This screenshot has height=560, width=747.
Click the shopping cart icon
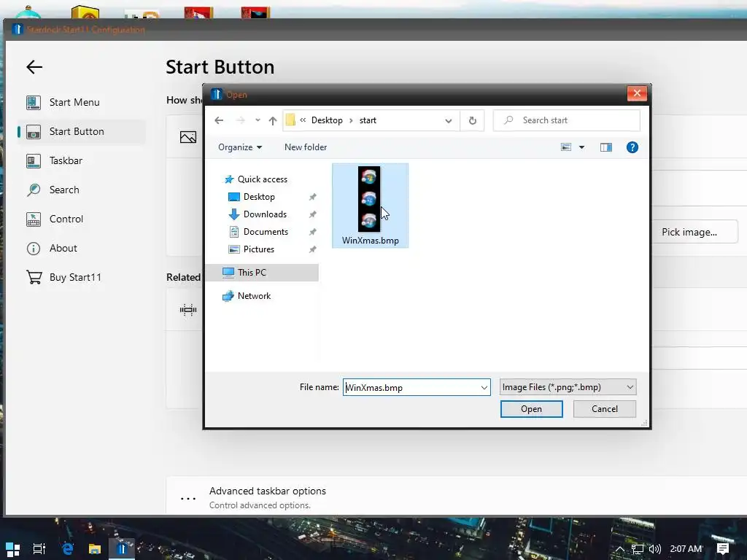pos(34,277)
